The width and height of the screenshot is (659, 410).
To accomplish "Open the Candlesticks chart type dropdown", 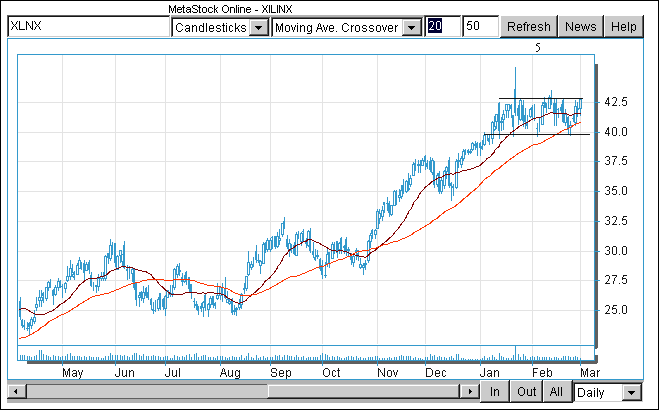I will coord(259,28).
